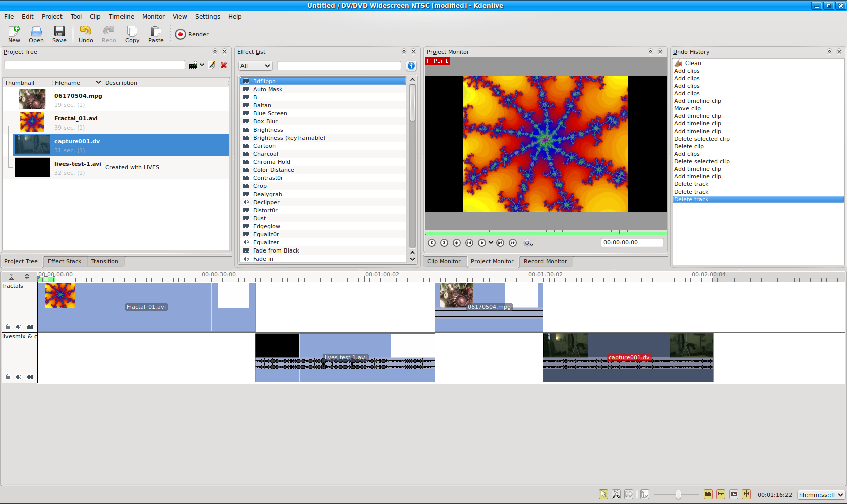This screenshot has height=504, width=847.
Task: Switch to the Clip Monitor tab
Action: coord(444,261)
